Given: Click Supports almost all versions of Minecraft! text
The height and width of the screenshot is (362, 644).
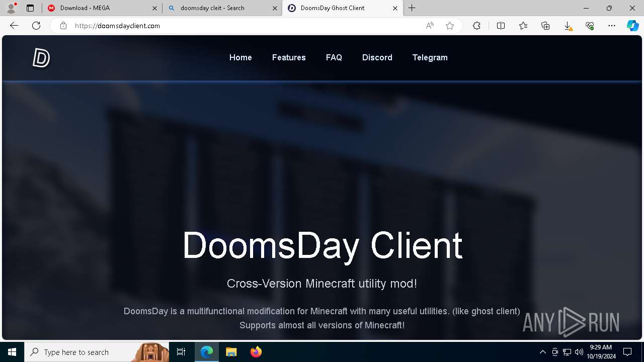Looking at the screenshot, I should (x=322, y=325).
